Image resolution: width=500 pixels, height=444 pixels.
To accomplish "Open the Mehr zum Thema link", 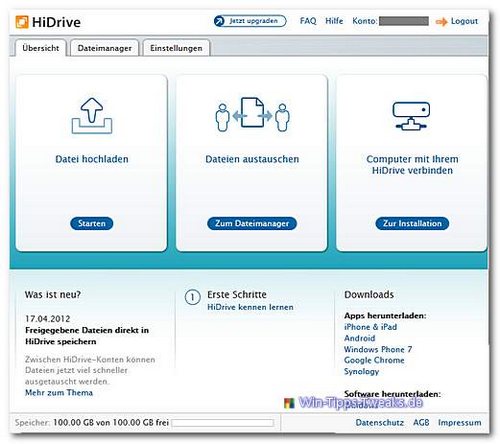I will point(59,393).
